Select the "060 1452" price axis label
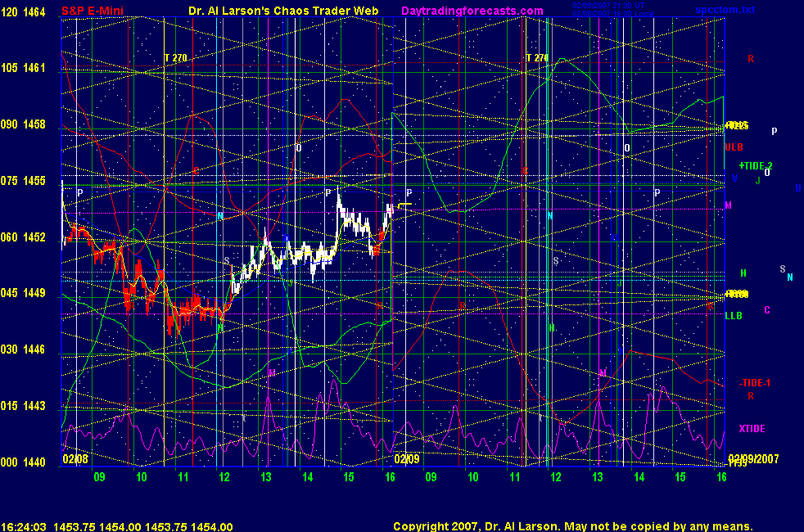This screenshot has height=532, width=804. click(23, 237)
